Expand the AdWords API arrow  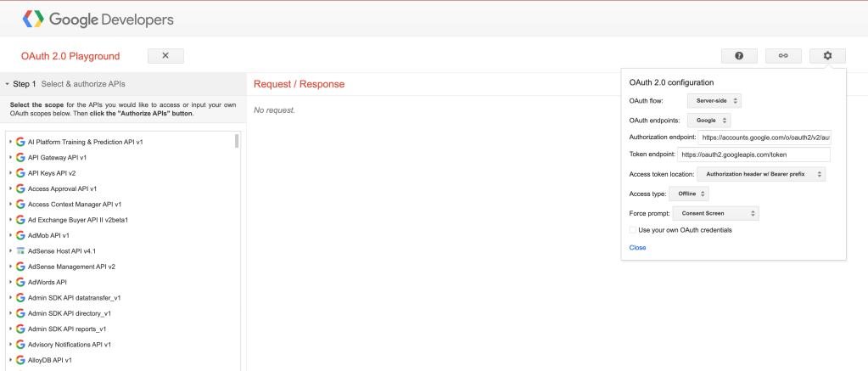[x=10, y=282]
